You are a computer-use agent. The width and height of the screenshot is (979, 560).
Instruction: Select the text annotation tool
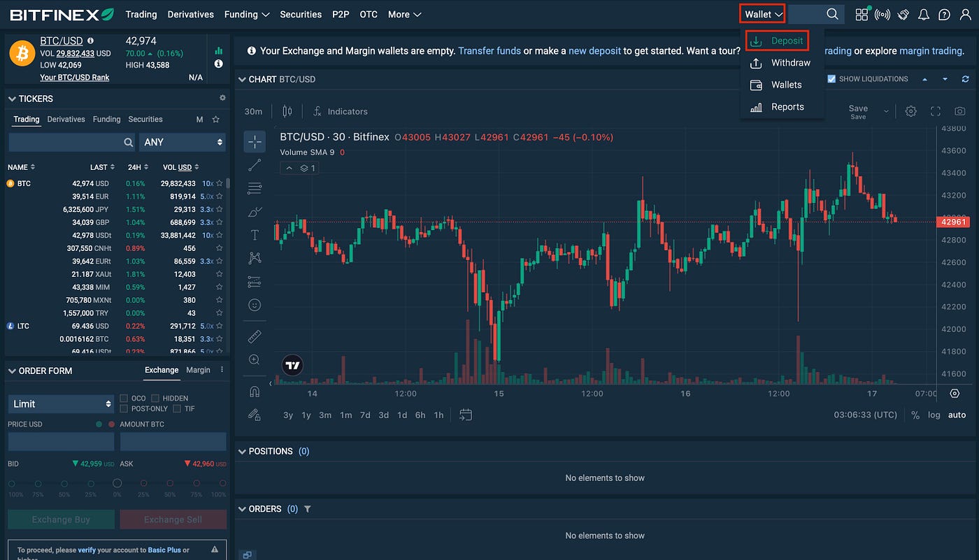pos(255,235)
